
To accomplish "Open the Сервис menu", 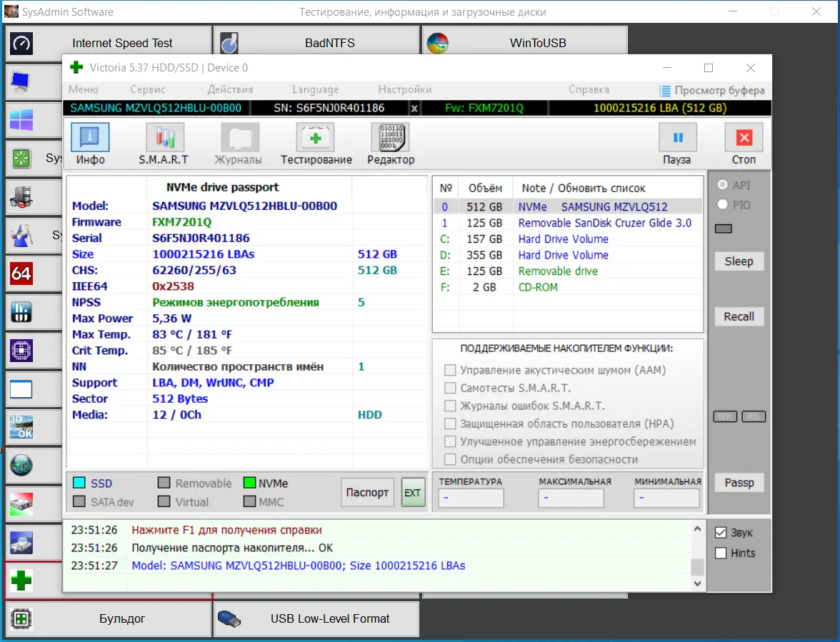I will 147,89.
